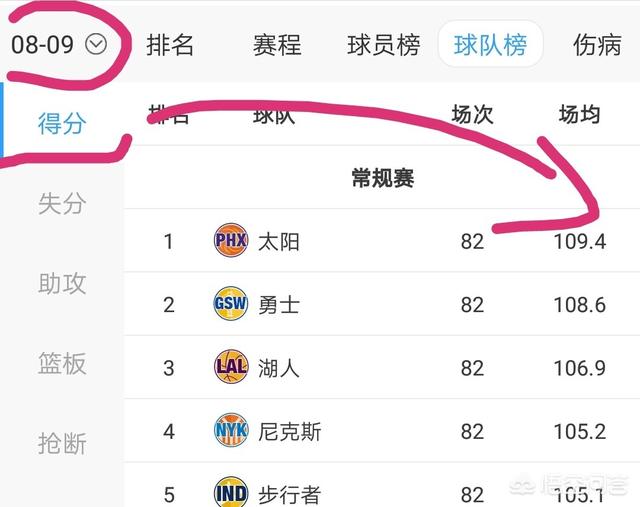Click the 场均 column header
The image size is (640, 507).
(x=580, y=114)
